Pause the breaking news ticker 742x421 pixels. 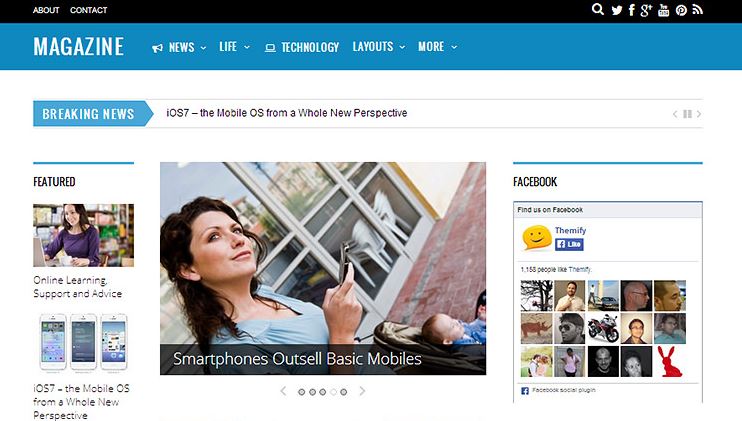pos(687,114)
